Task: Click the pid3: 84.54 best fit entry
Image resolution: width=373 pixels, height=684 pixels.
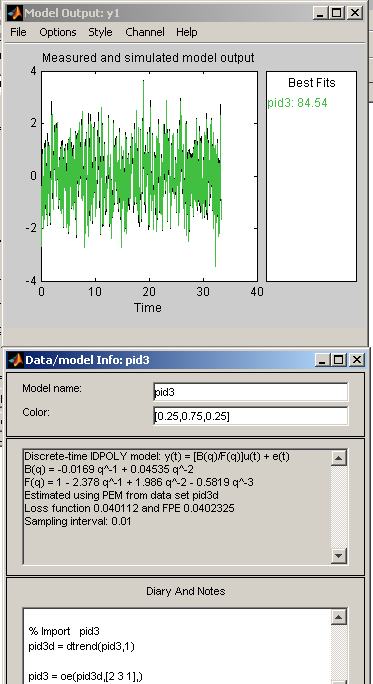Action: coord(297,103)
